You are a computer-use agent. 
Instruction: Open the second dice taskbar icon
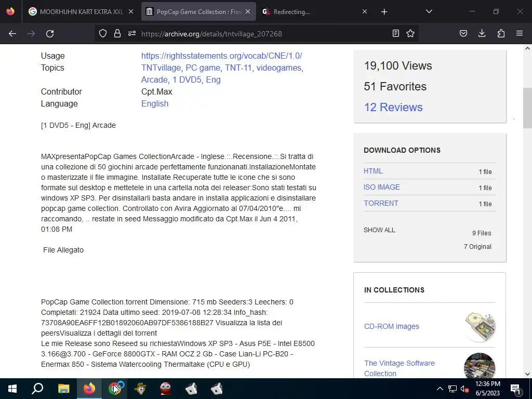217,389
